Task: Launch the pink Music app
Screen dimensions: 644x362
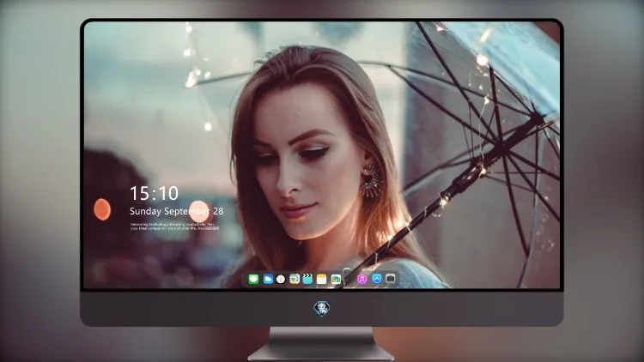Action: [x=361, y=279]
